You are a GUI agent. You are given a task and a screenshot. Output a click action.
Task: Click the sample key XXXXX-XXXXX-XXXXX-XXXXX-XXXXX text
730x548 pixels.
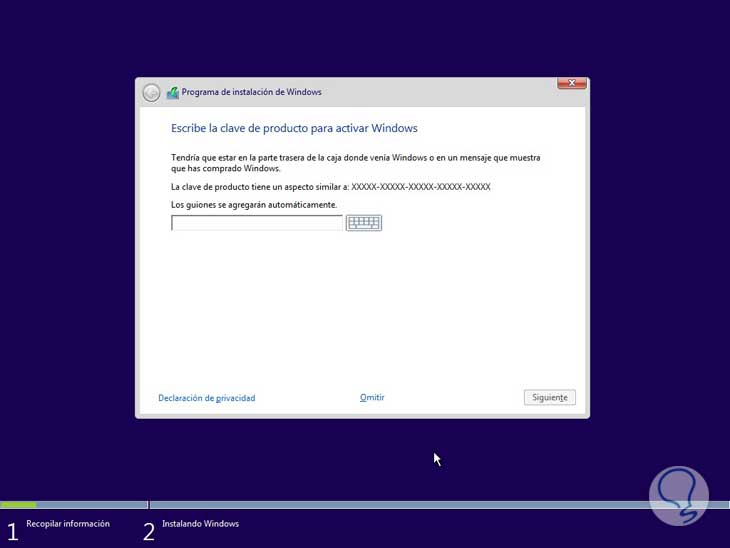click(x=421, y=187)
